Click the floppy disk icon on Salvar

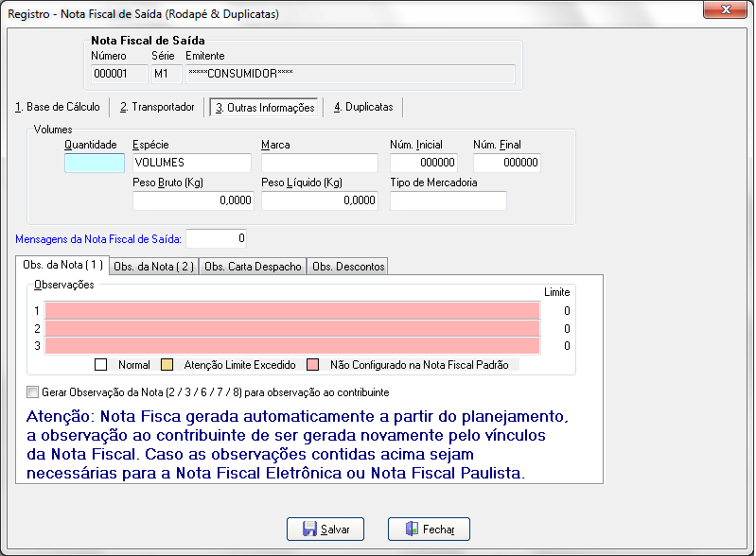(309, 529)
